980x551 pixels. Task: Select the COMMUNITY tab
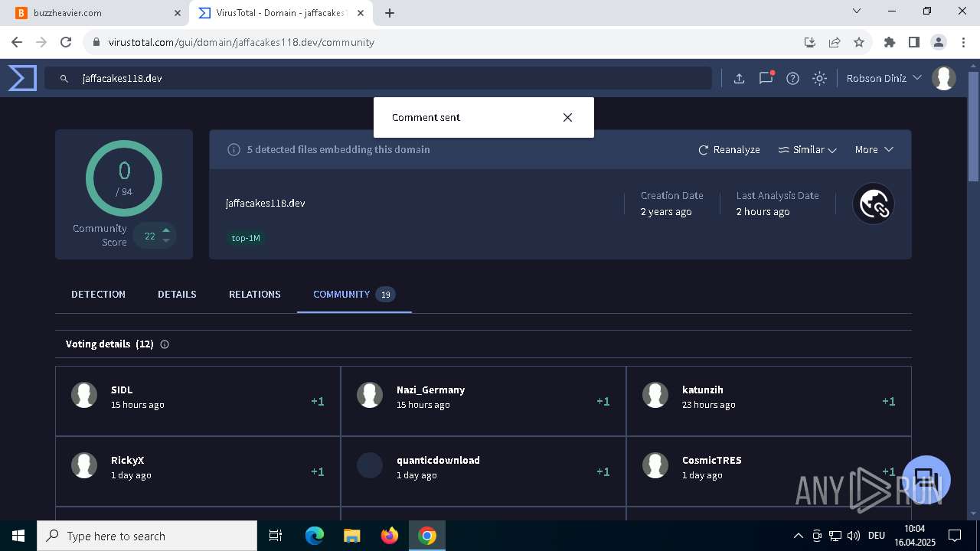click(x=354, y=294)
